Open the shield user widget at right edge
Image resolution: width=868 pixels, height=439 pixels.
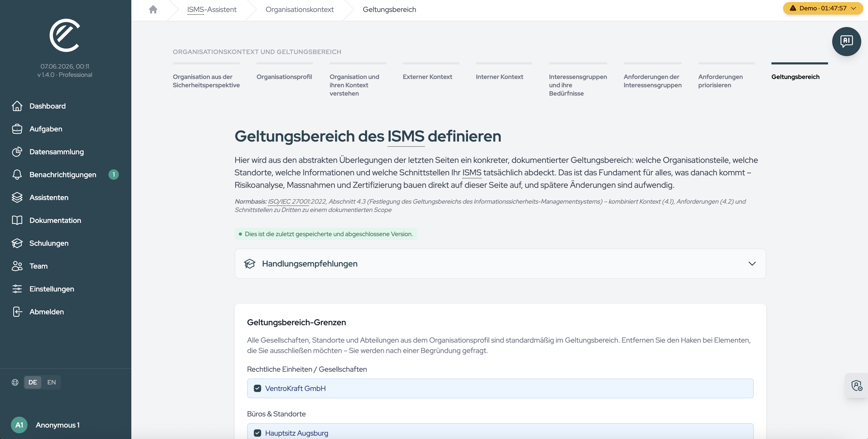857,385
